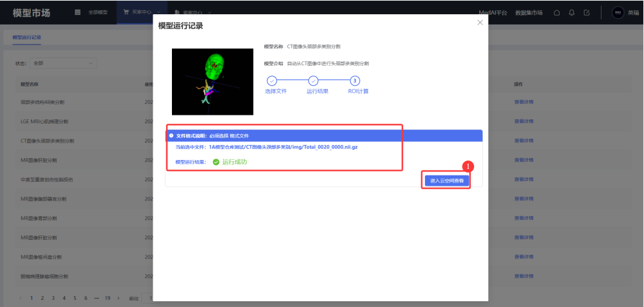The image size is (644, 307).
Task: Click the 运行结果 step circle
Action: click(313, 81)
